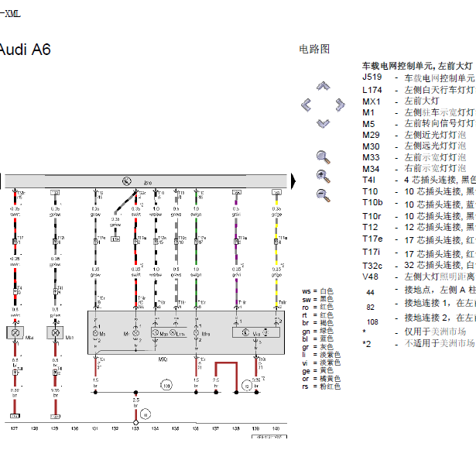Select legend row 108 接地连接 2
Image resolution: width=476 pixels, height=464 pixels.
[420, 319]
